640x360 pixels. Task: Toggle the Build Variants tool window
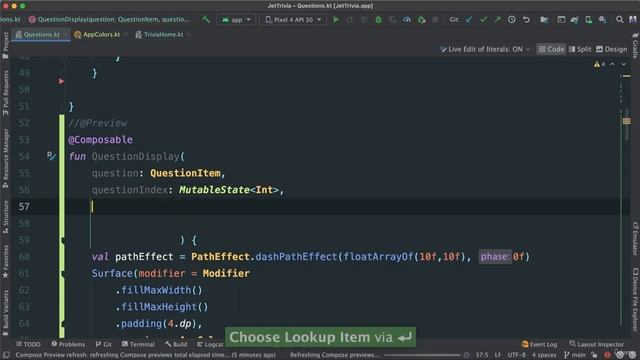(x=5, y=312)
